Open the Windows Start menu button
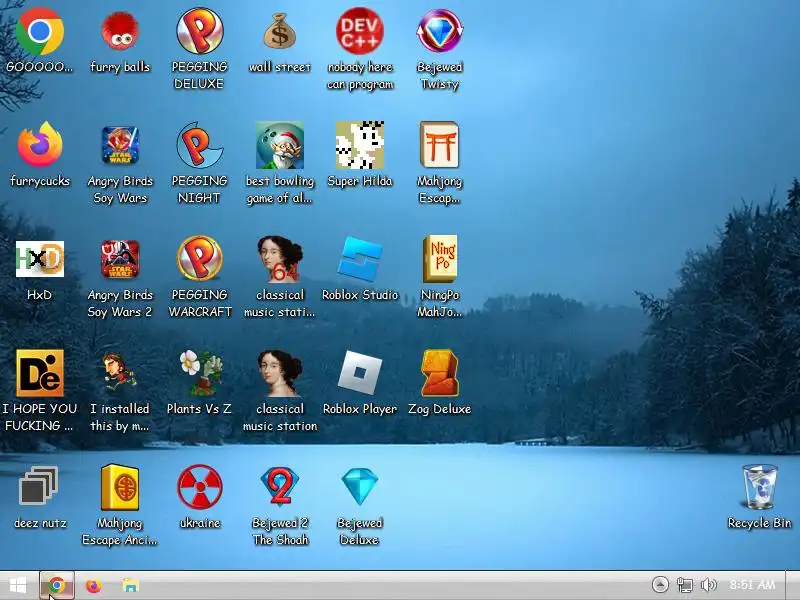 tap(18, 585)
